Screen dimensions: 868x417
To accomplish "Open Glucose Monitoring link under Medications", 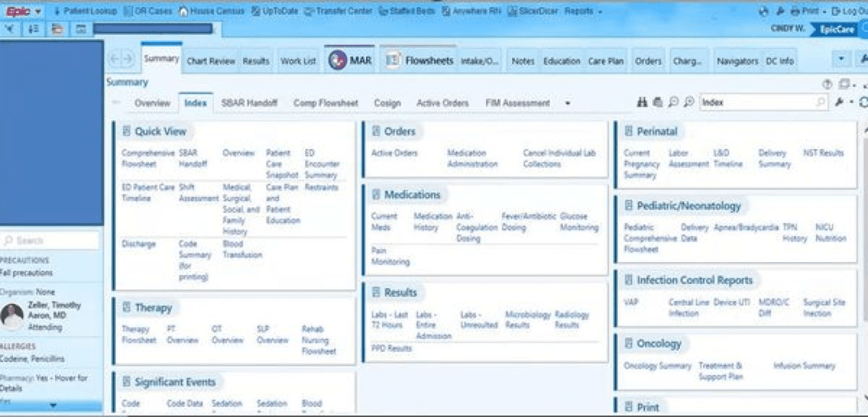I will pyautogui.click(x=579, y=222).
